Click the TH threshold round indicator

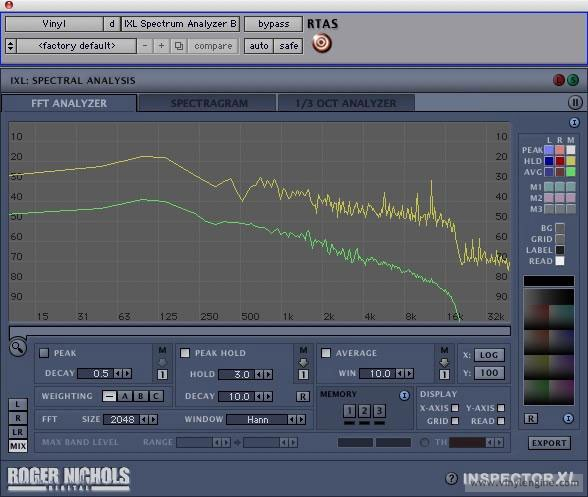coord(424,443)
